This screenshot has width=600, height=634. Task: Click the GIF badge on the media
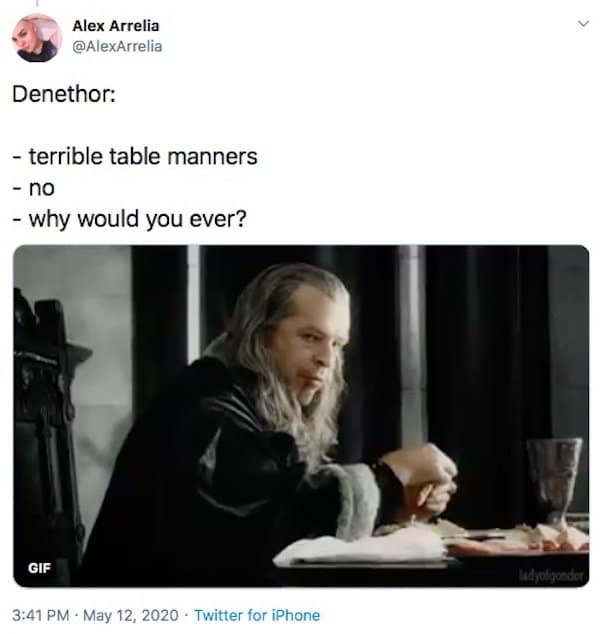pyautogui.click(x=39, y=568)
